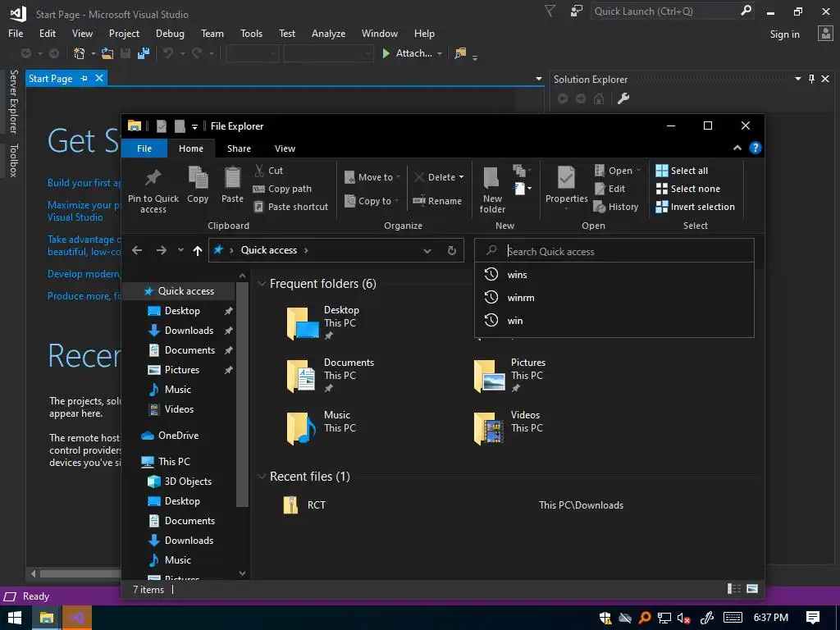The image size is (840, 630).
Task: Open Visual Studio Analyze menu
Action: pyautogui.click(x=328, y=33)
